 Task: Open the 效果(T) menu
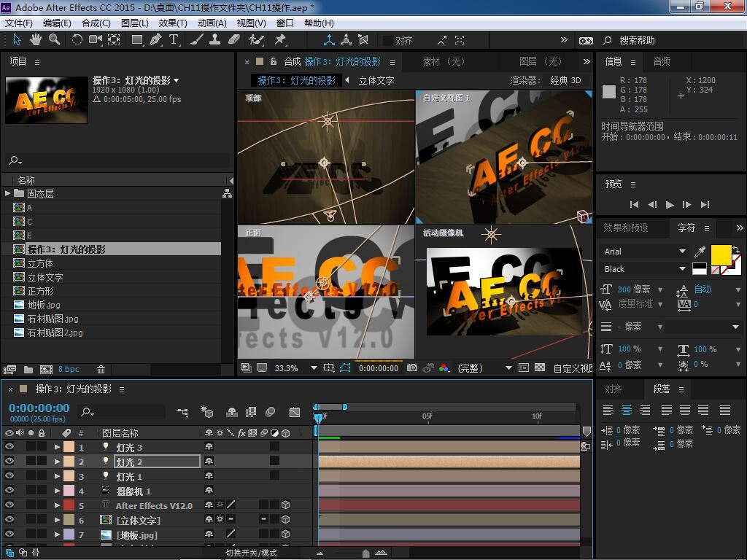click(173, 23)
